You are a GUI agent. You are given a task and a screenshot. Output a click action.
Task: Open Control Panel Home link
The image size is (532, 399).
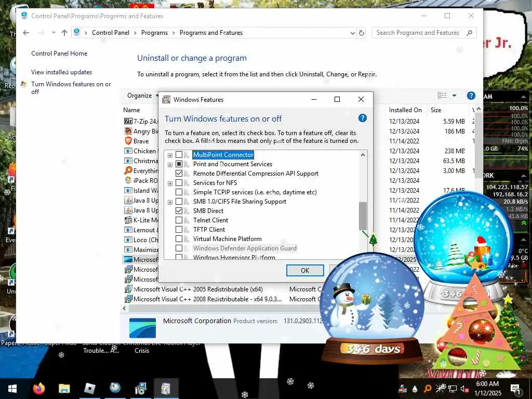click(x=59, y=54)
